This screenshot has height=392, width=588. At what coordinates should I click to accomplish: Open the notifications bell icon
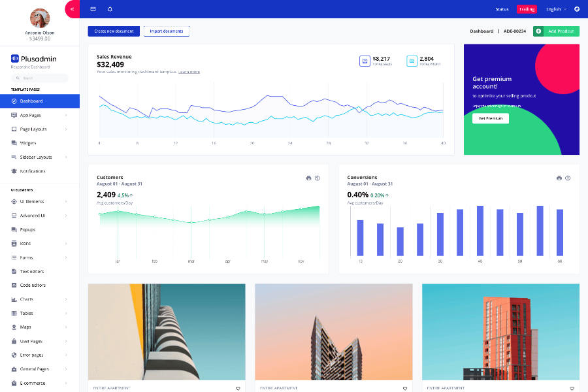coord(108,9)
